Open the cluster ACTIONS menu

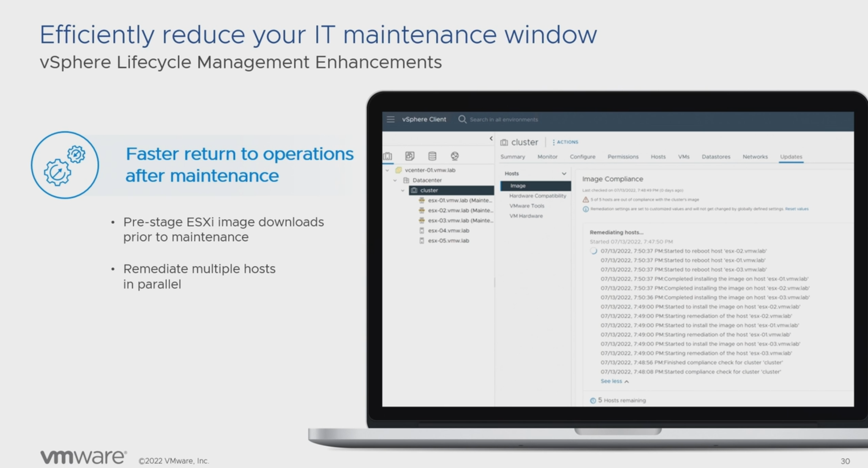[x=565, y=142]
